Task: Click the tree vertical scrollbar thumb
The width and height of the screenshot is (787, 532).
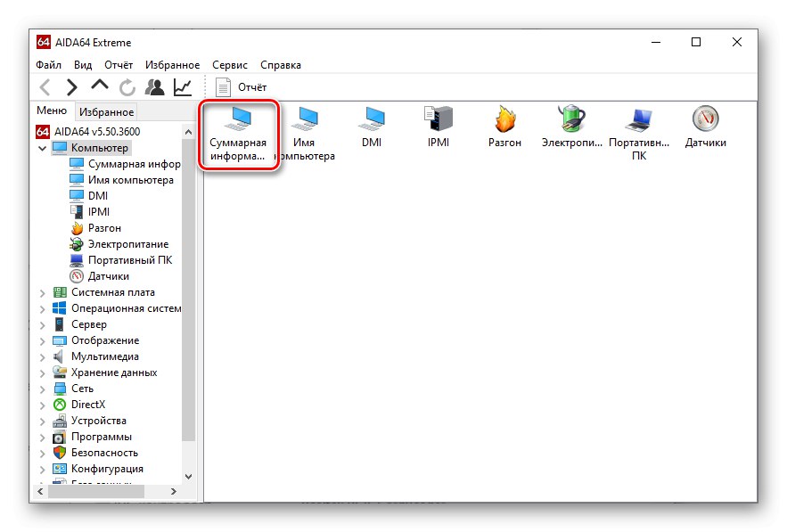Action: (188, 291)
